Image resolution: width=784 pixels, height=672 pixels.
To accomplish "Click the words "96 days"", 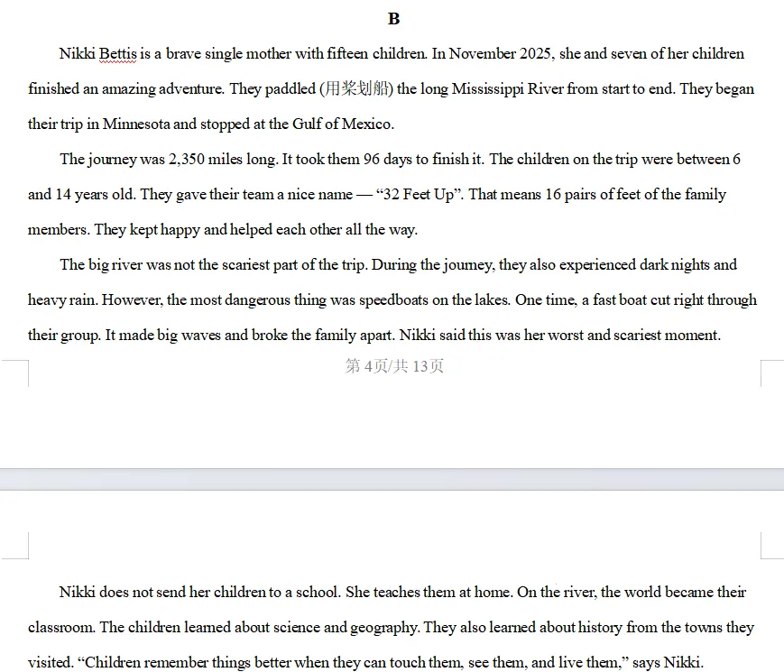I will click(388, 160).
